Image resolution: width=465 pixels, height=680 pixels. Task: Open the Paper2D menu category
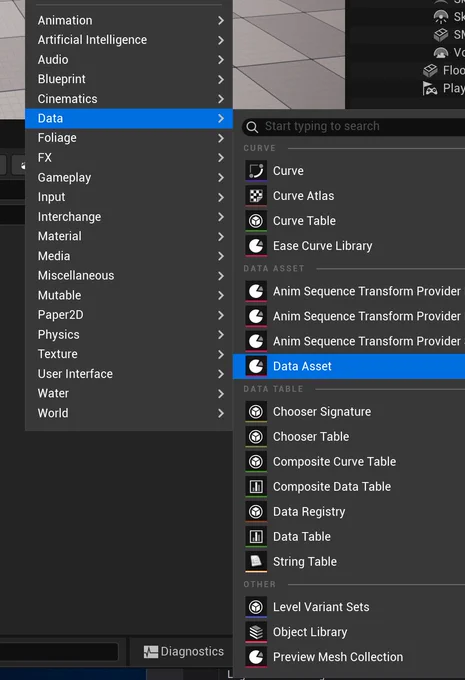[129, 315]
